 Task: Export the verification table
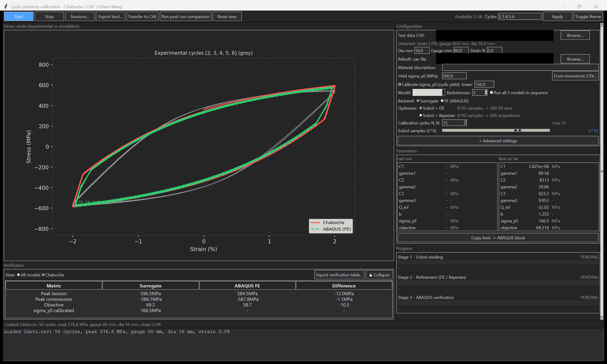(x=339, y=275)
